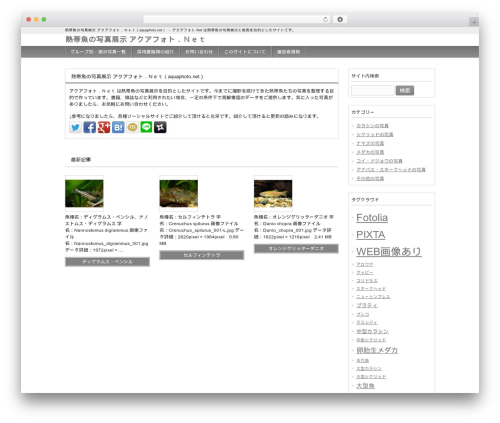
Task: Select the プラティ tag
Action: tap(367, 305)
